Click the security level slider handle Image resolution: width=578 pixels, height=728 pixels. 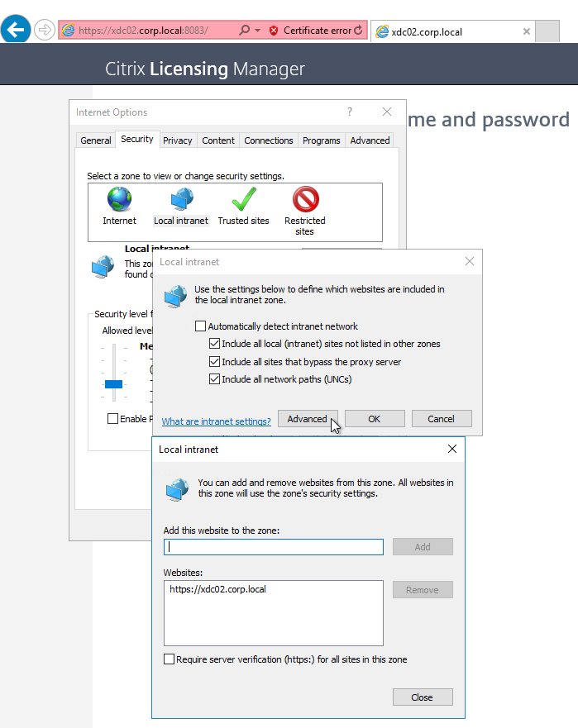coord(113,384)
